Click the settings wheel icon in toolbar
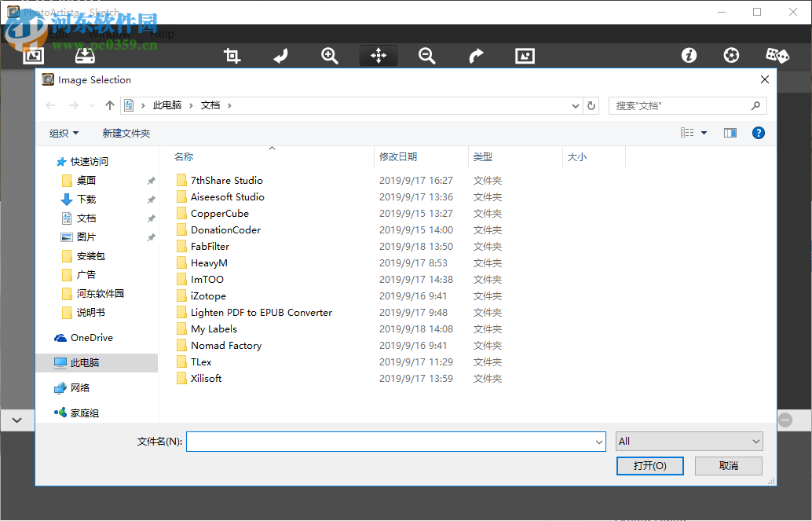Screen dimensions: 812x521 pyautogui.click(x=731, y=55)
